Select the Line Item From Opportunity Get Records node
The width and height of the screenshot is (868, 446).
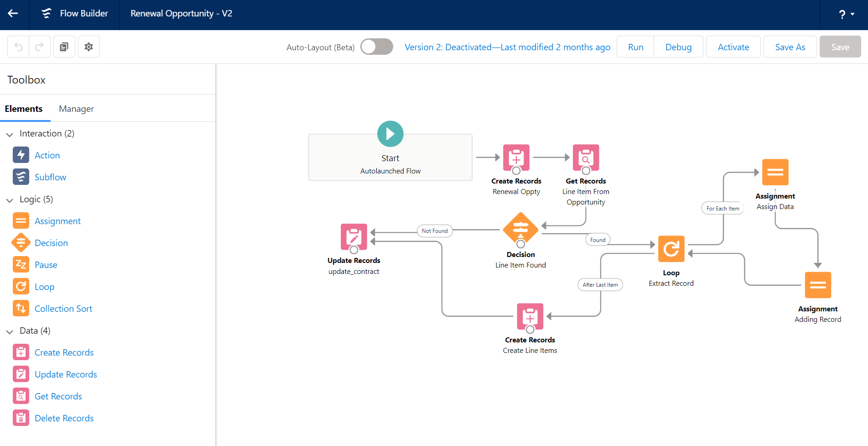pyautogui.click(x=586, y=157)
